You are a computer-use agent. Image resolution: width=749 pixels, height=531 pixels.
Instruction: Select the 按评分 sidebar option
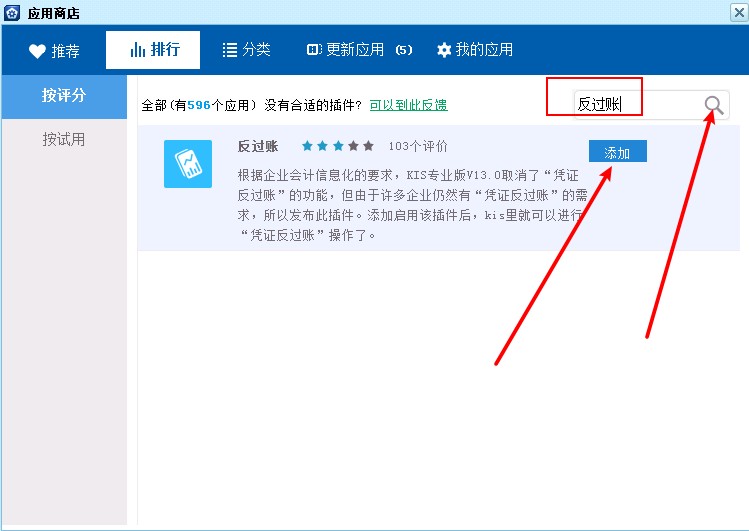[64, 96]
